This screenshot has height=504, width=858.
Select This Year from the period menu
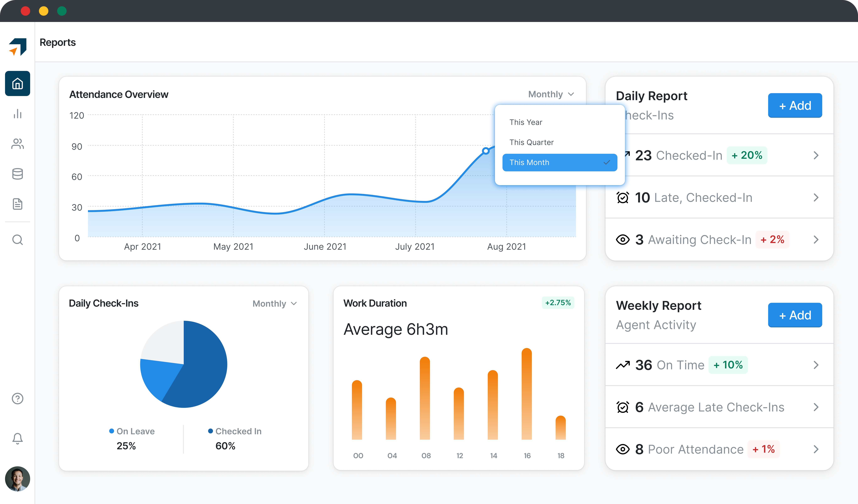tap(526, 122)
